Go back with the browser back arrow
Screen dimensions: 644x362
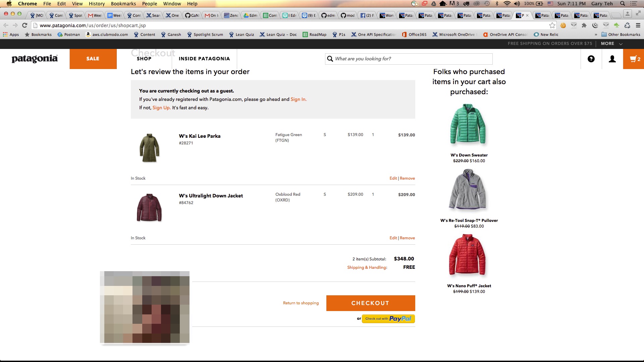pos(6,25)
